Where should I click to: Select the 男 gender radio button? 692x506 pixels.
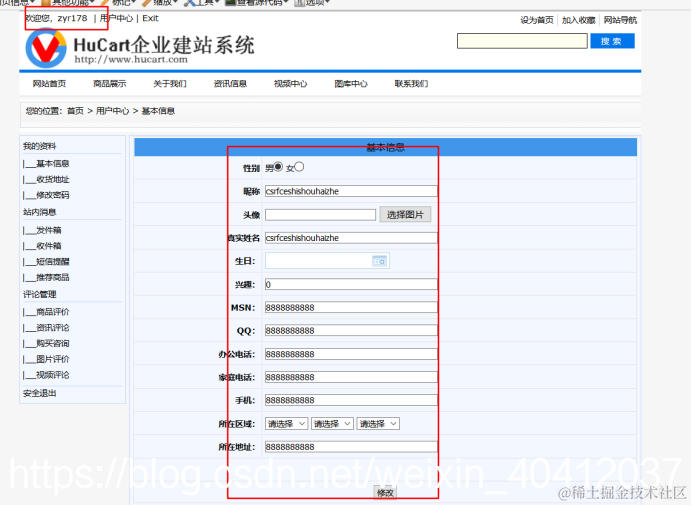pos(278,167)
